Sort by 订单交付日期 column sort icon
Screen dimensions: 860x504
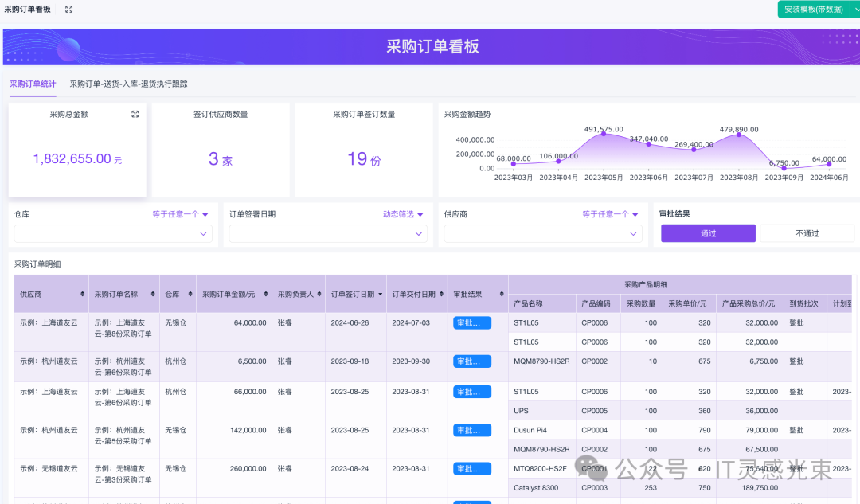[441, 294]
